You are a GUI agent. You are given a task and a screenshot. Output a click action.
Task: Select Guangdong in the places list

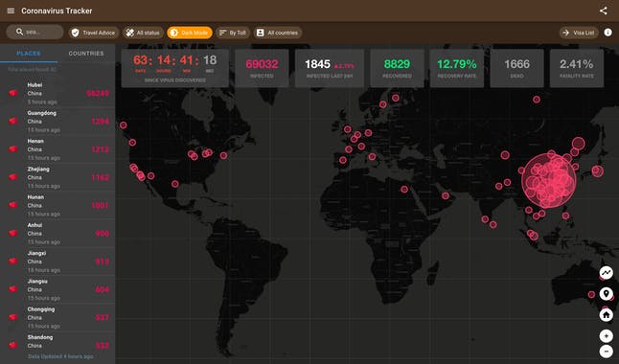[x=57, y=122]
